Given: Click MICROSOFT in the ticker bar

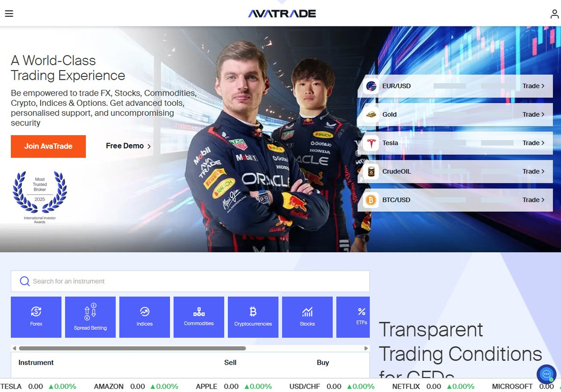Looking at the screenshot, I should coord(512,387).
